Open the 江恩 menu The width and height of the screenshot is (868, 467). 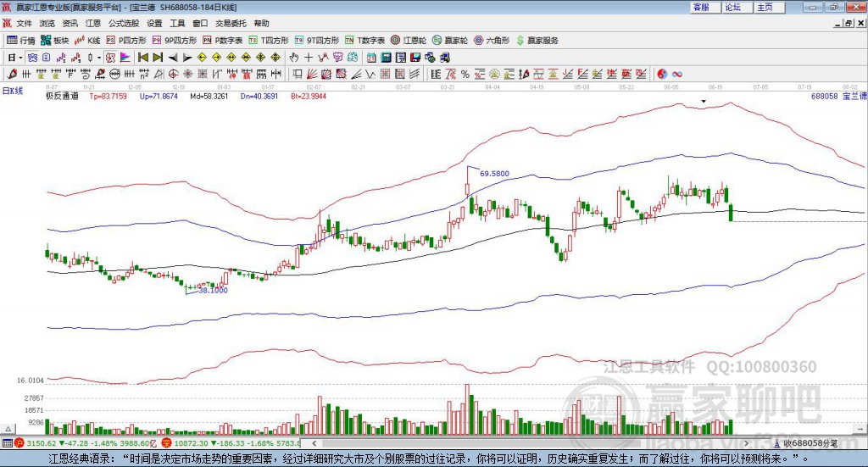click(x=93, y=23)
